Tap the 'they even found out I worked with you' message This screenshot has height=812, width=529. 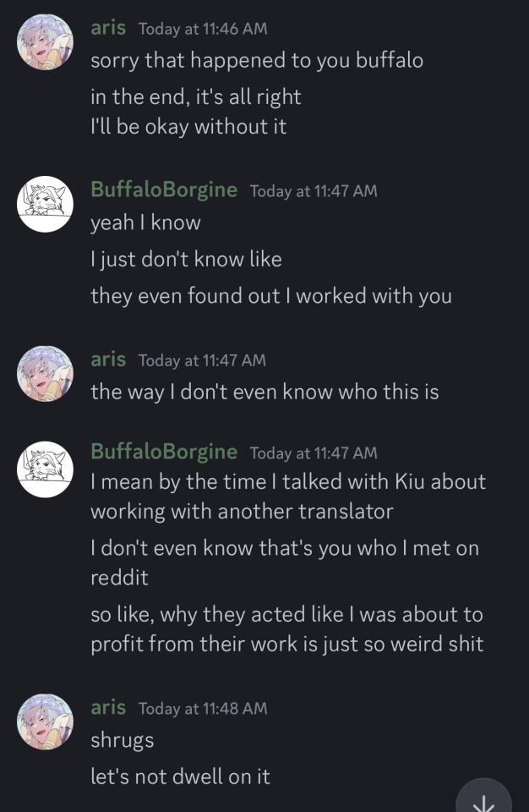point(271,296)
